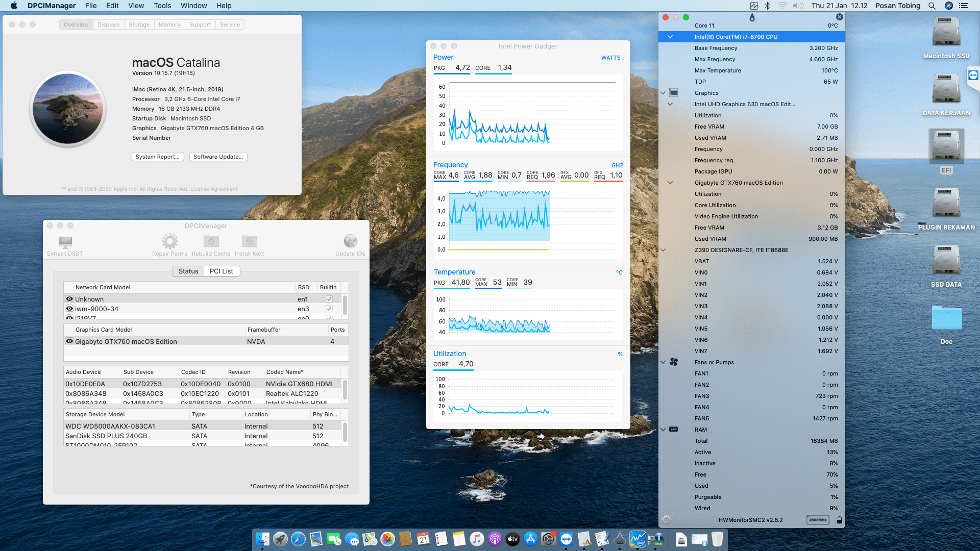Click the Software Update... button

[x=218, y=157]
